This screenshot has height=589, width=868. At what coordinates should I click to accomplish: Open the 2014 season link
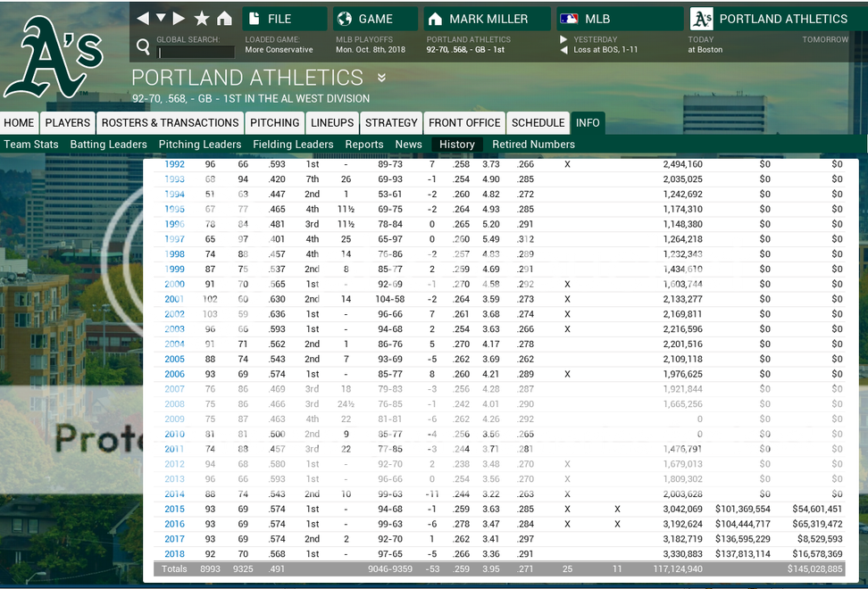[174, 494]
